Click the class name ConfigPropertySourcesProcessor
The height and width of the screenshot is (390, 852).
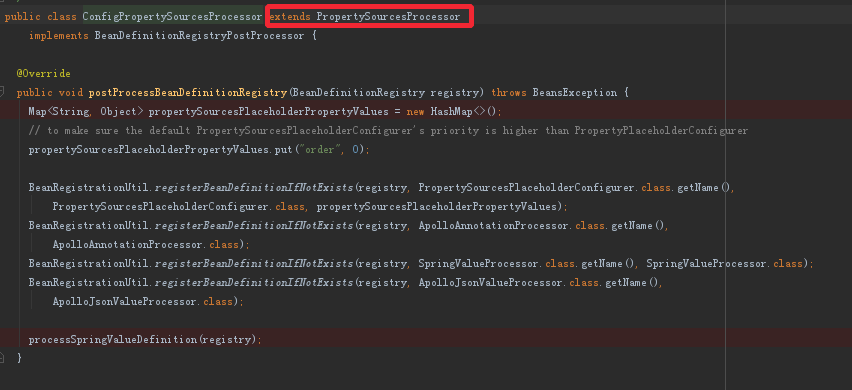172,17
